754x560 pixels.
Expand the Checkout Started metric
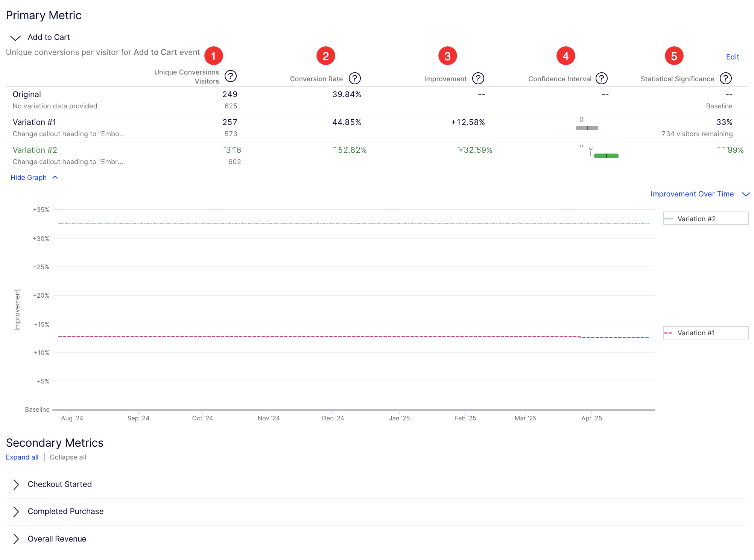[59, 484]
